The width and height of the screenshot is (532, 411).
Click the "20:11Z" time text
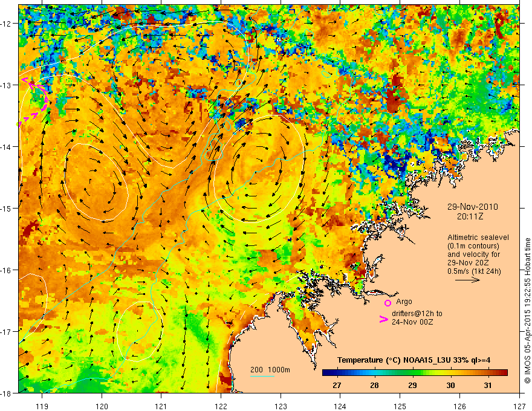(x=470, y=216)
